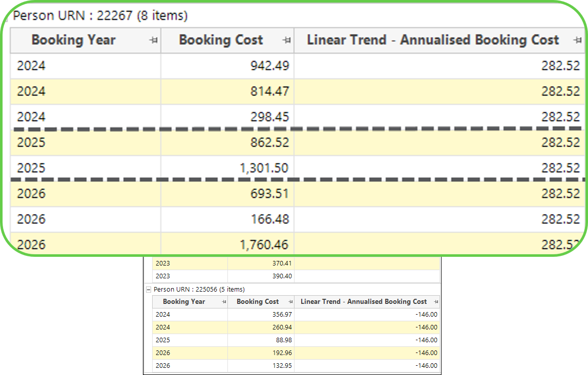Select the 693.51 booking cost cell

227,194
